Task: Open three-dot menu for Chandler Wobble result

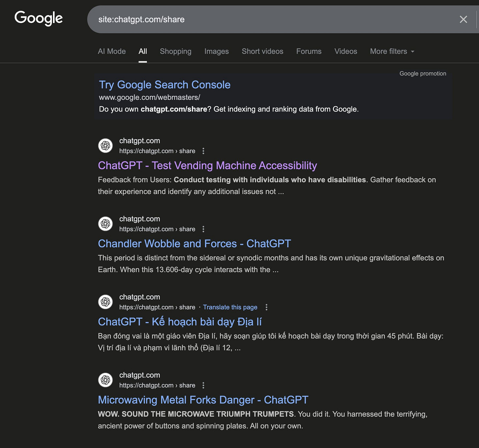Action: coord(203,229)
